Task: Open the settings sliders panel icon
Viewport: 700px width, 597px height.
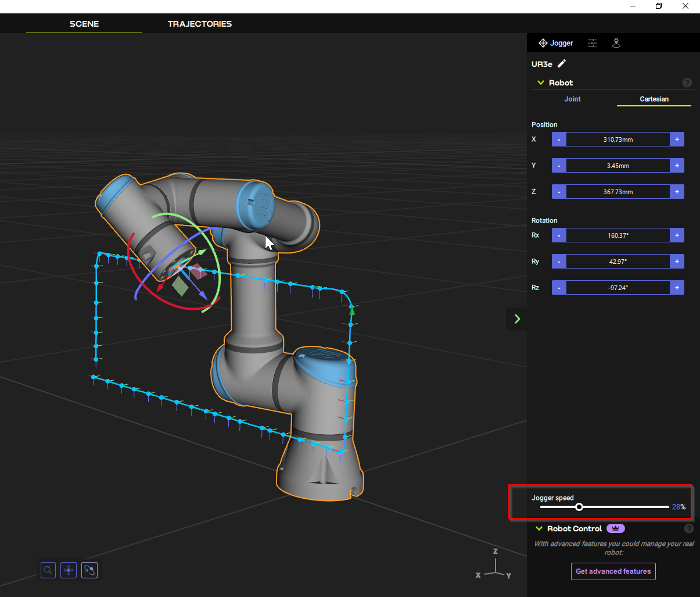Action: pyautogui.click(x=592, y=42)
